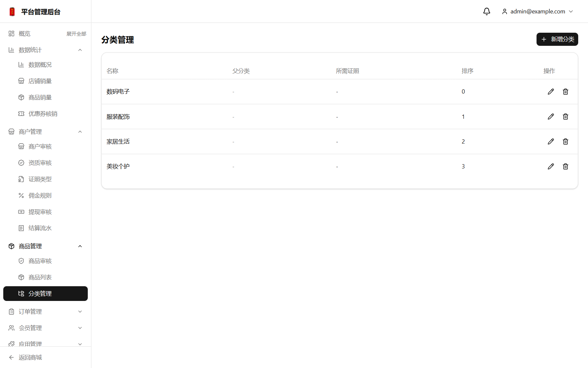
Task: Delete the 数码电子 category via trash icon
Action: [565, 92]
